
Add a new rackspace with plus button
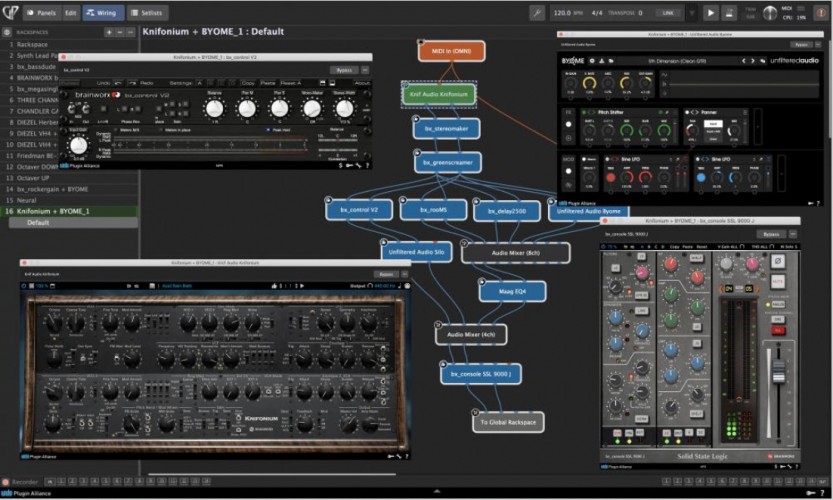pos(109,32)
